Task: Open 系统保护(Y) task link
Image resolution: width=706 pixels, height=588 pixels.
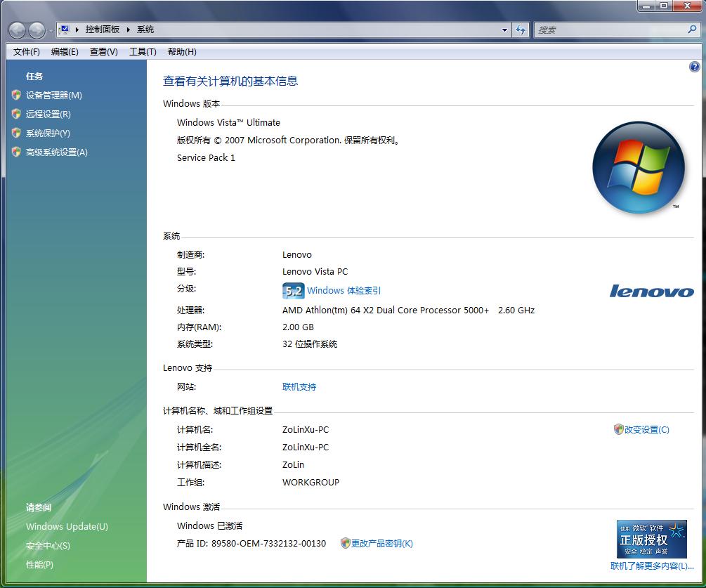Action: pyautogui.click(x=48, y=133)
